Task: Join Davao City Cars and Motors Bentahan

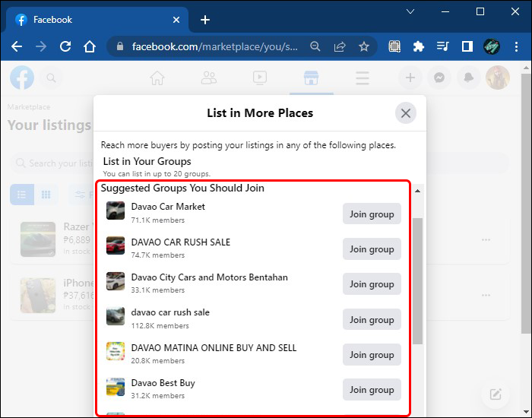Action: pyautogui.click(x=372, y=284)
